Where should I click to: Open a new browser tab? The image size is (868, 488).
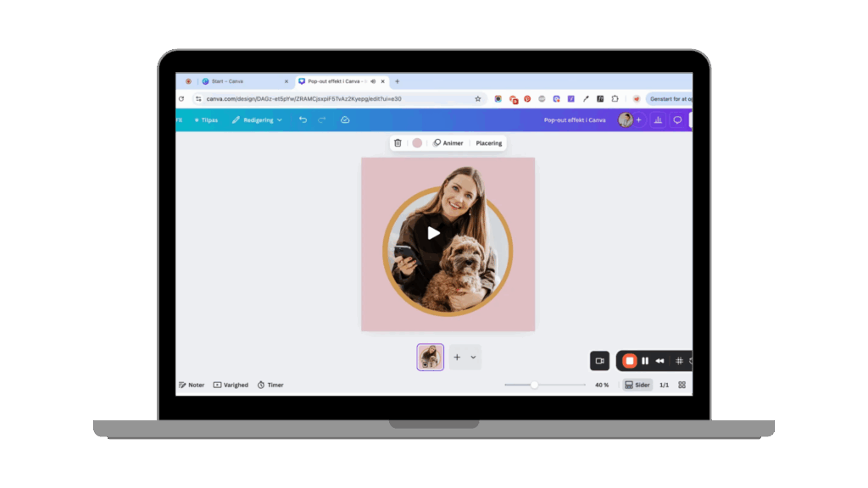[x=398, y=81]
